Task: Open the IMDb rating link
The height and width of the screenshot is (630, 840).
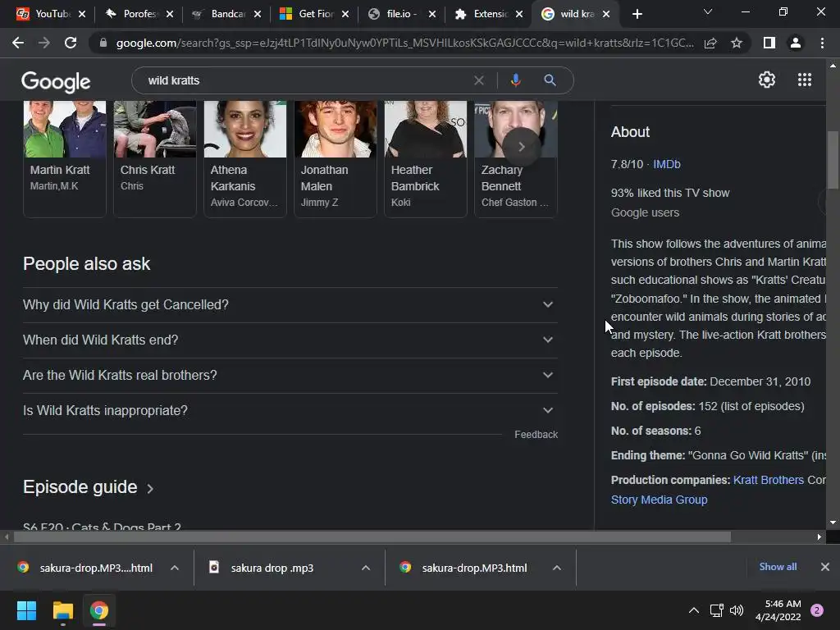Action: [666, 164]
